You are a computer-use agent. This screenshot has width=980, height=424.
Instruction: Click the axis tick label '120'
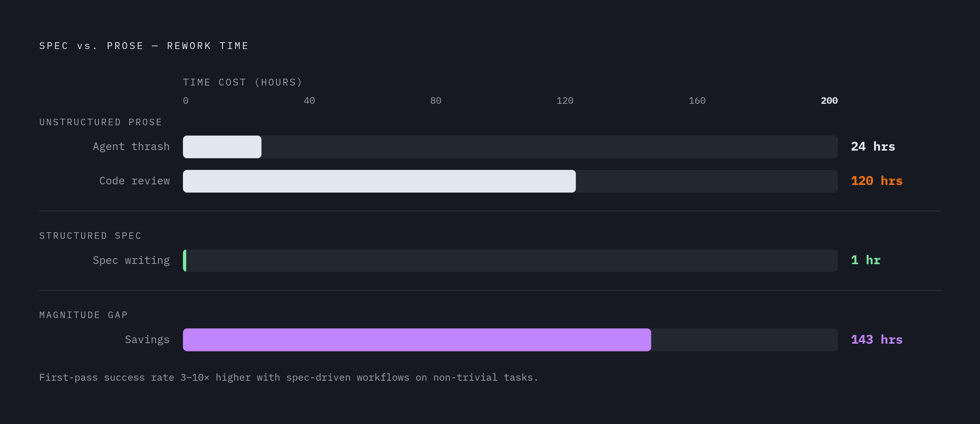click(565, 101)
